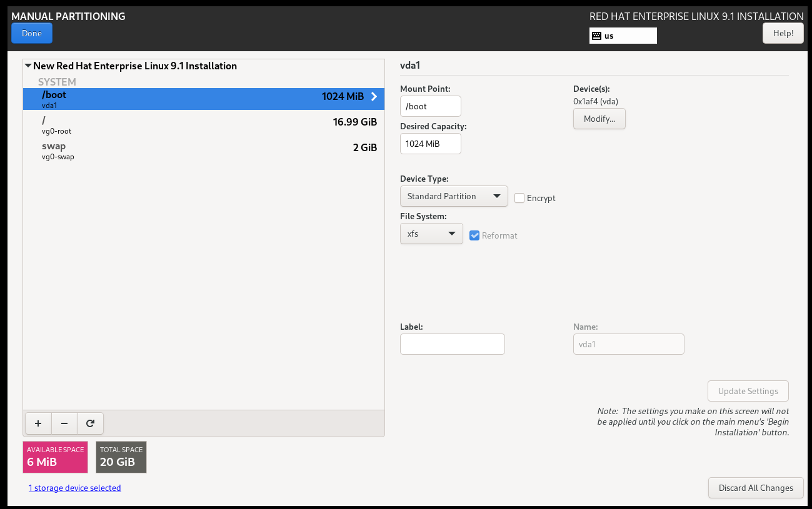Click the us keyboard layout indicator

(x=623, y=36)
